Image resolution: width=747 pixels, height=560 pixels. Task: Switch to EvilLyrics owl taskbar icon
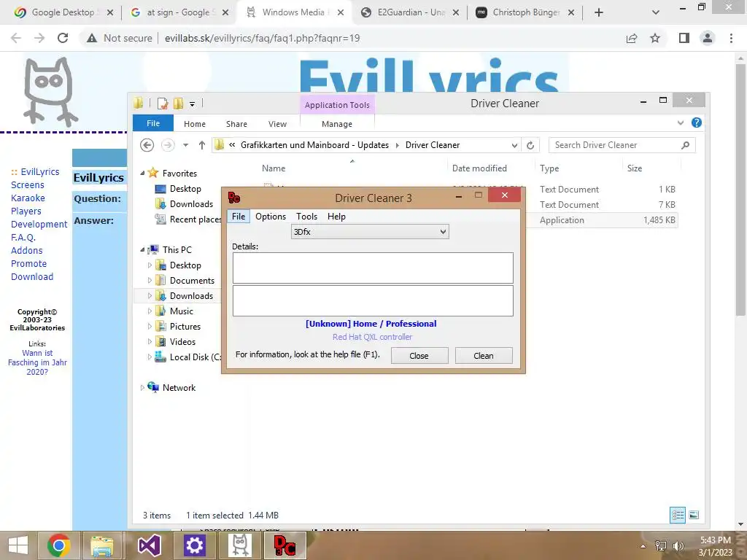239,545
